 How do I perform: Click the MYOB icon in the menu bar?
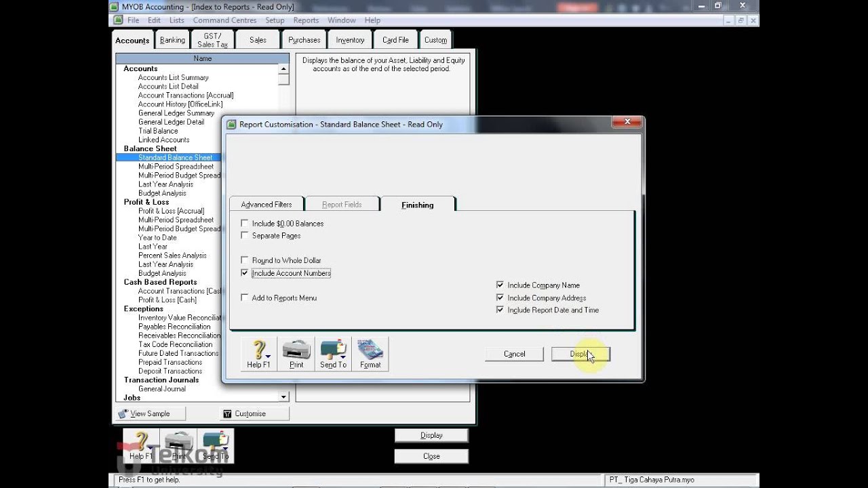tap(119, 20)
